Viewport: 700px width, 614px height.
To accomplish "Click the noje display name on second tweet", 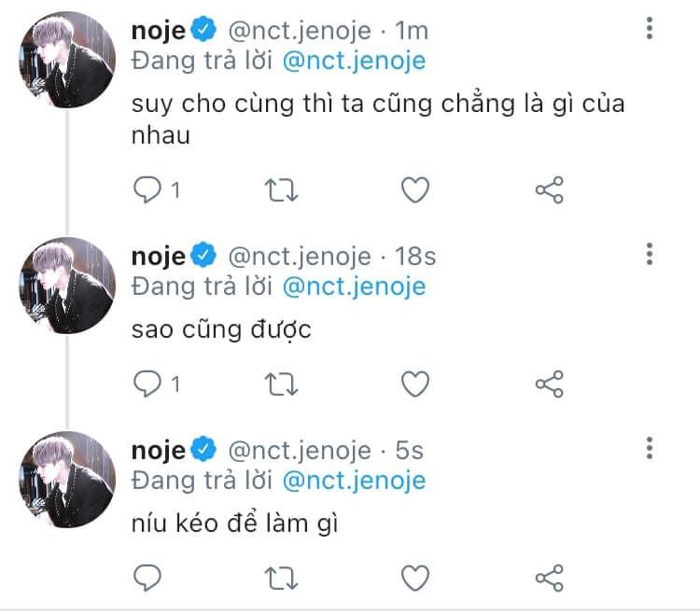I will [x=159, y=256].
